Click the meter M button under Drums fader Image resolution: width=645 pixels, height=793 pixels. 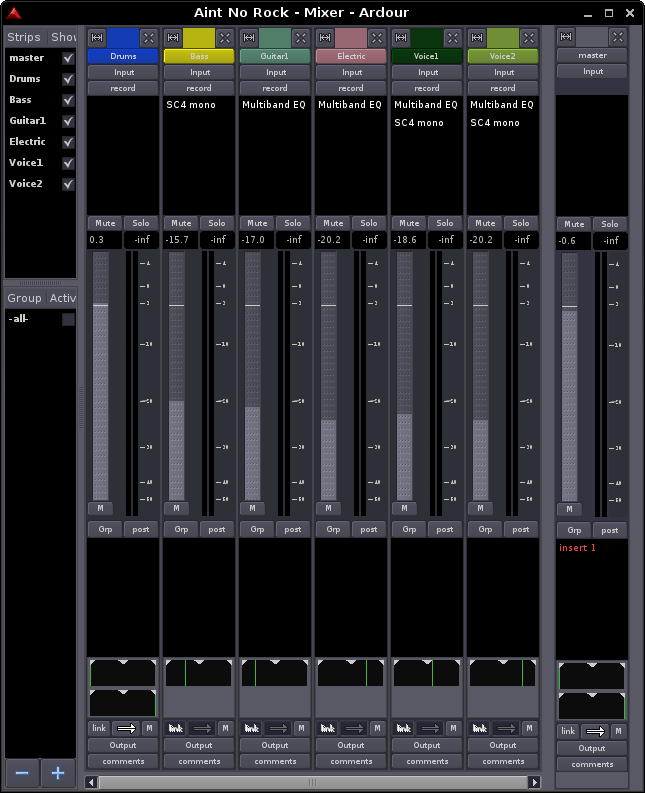point(100,508)
